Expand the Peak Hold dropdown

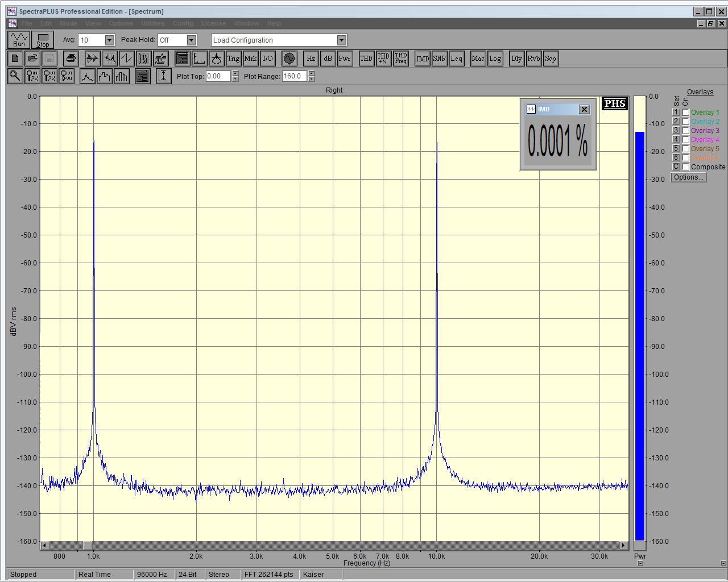(192, 40)
